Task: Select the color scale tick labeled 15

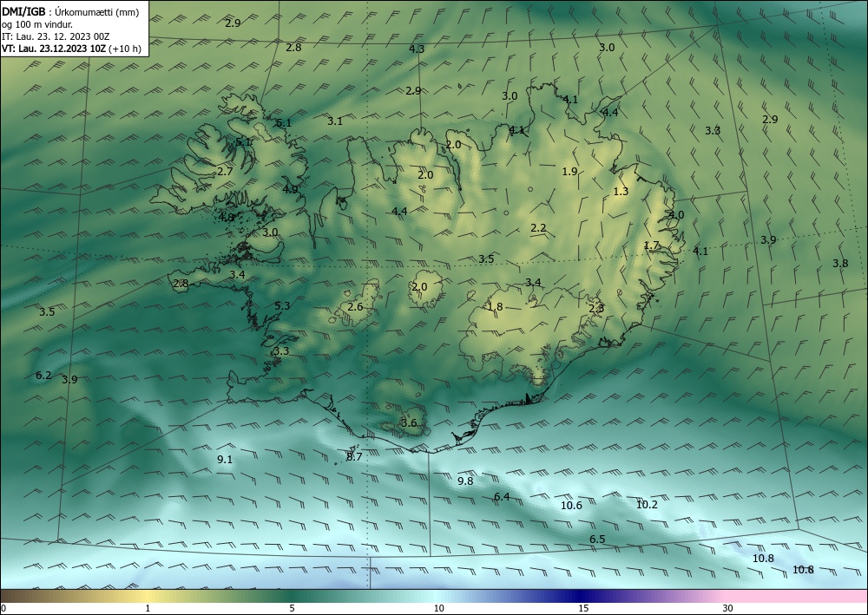Action: (583, 608)
